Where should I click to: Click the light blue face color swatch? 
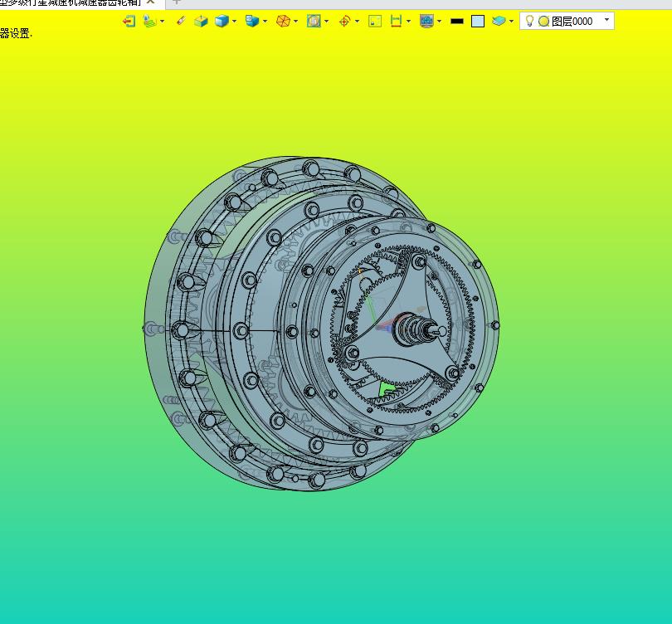(478, 21)
